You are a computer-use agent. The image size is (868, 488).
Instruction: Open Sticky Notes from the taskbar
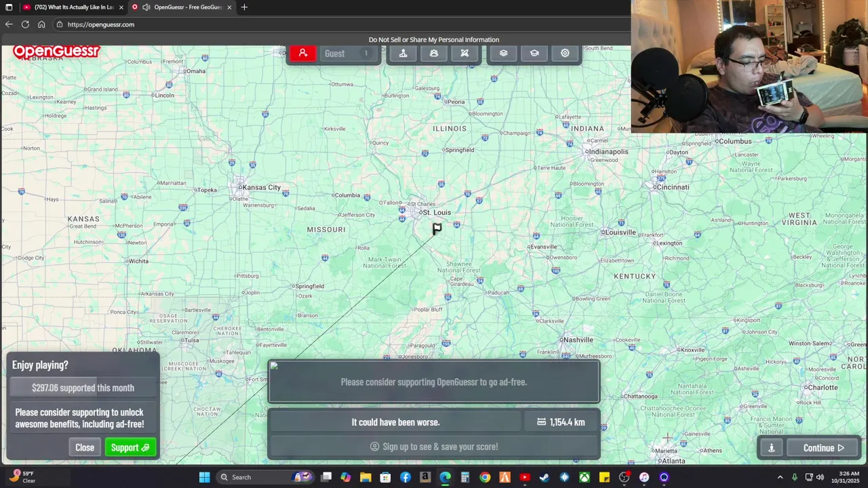point(604,477)
